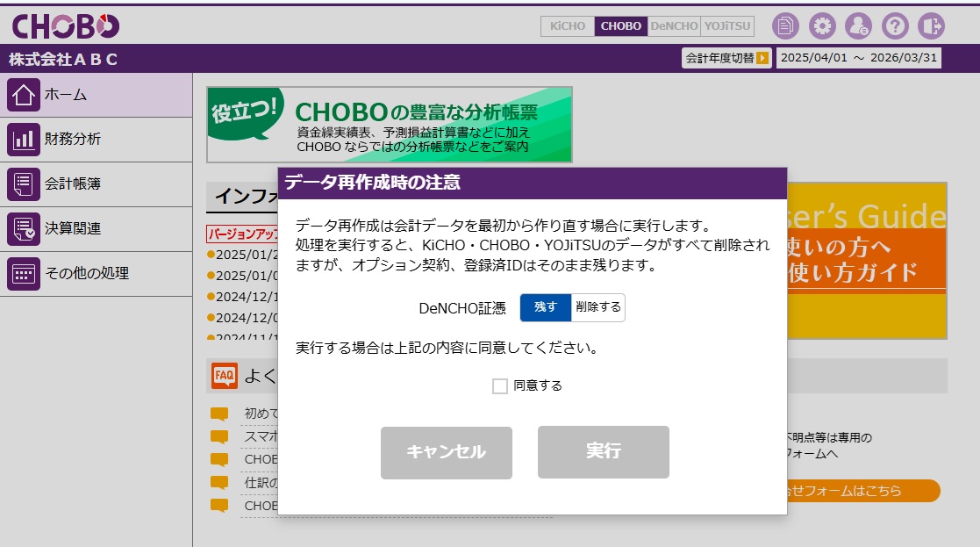Click the 会計年度切替 button
Viewport: 980px width, 547px height.
[x=726, y=58]
